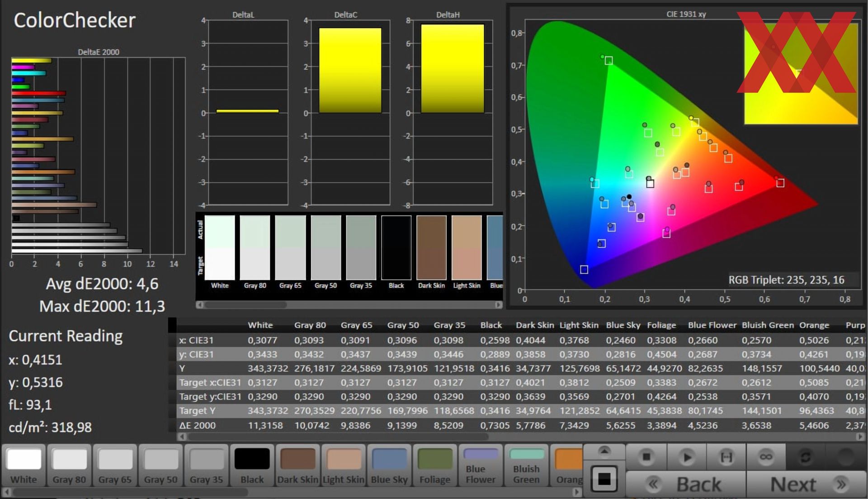Click the Gray 80 actual/target swatch
This screenshot has height=499, width=868.
click(x=255, y=247)
